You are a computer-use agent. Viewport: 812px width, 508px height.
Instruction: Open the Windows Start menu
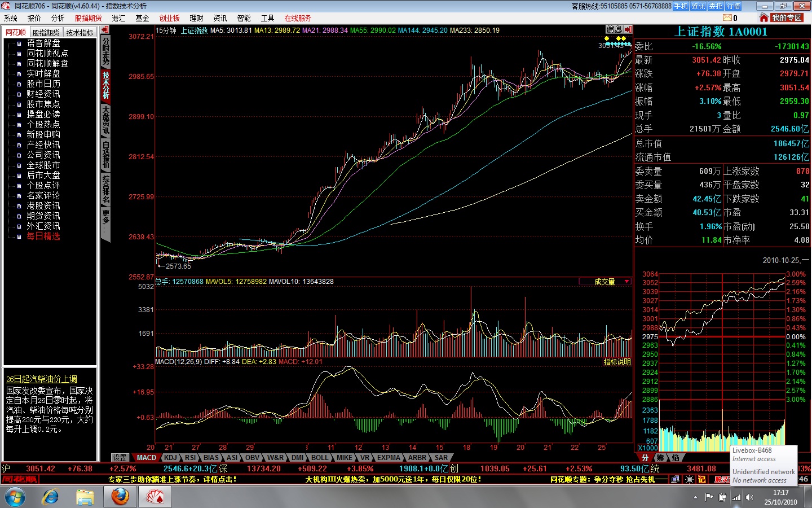[x=15, y=497]
